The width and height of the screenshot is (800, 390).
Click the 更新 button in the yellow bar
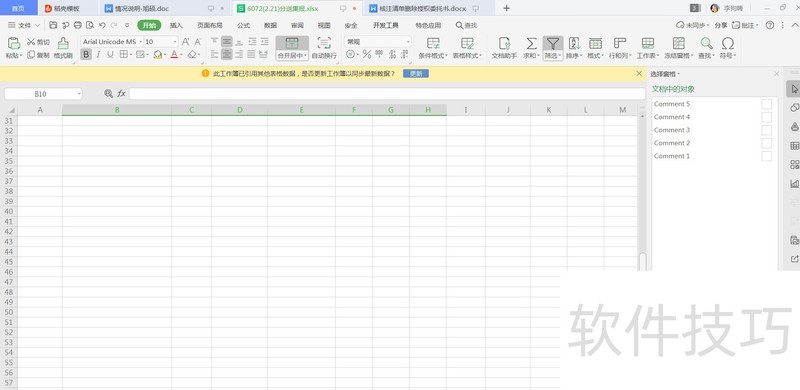tap(416, 74)
